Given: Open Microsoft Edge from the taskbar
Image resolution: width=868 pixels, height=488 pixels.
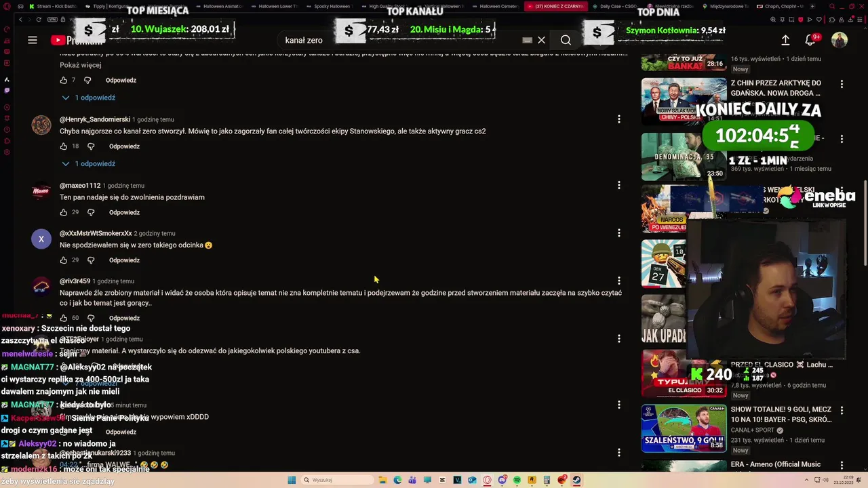Looking at the screenshot, I should 397,480.
